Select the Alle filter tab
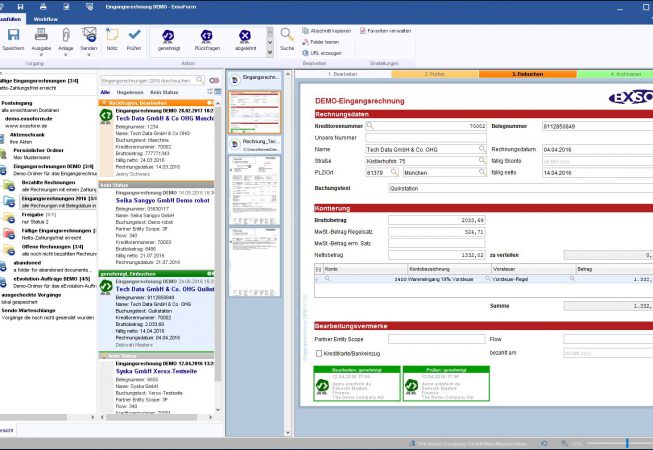Viewport: 653px width, 450px height. click(x=105, y=92)
